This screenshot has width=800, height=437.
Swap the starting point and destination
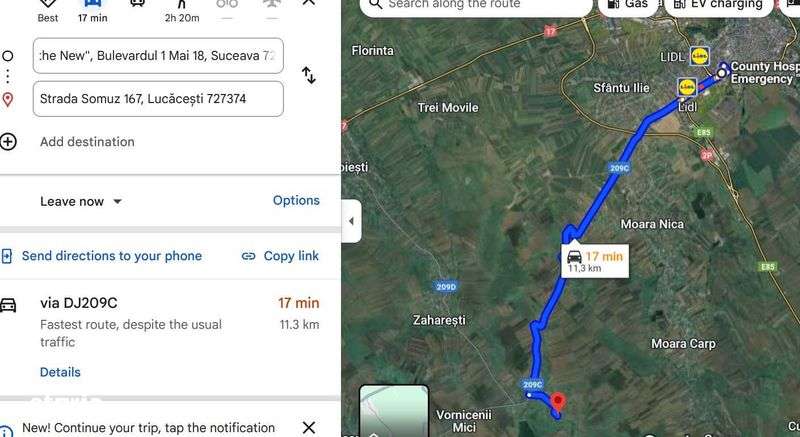pyautogui.click(x=309, y=75)
